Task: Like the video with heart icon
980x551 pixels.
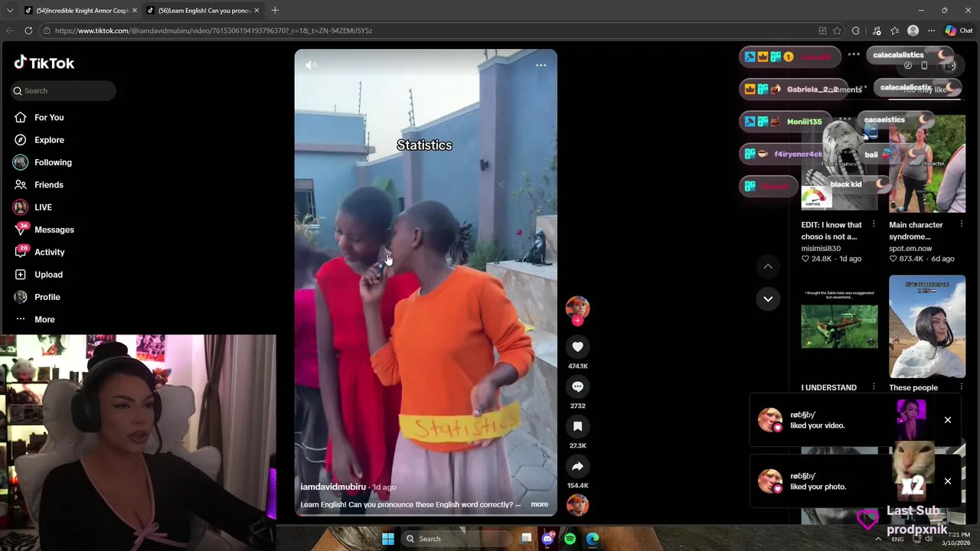Action: click(x=577, y=347)
